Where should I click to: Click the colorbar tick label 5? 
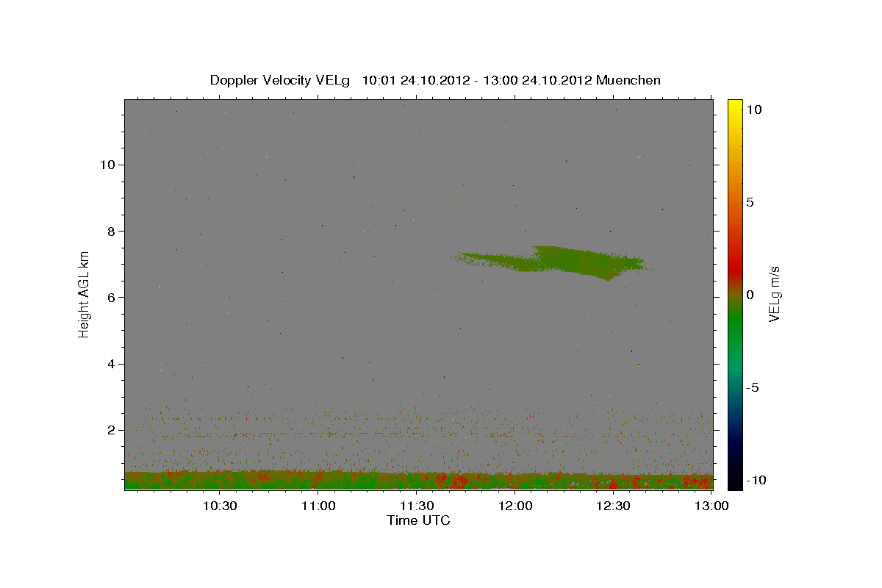(x=750, y=202)
